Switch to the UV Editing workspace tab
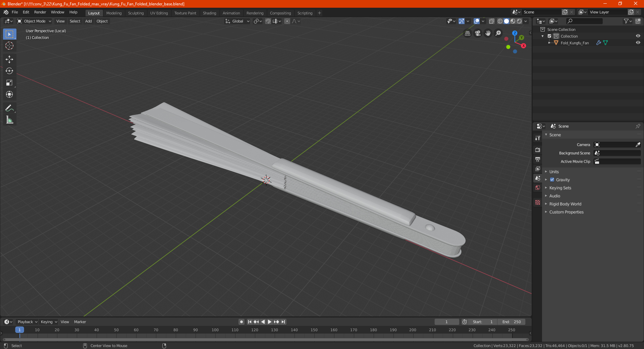This screenshot has width=644, height=349. (x=159, y=13)
